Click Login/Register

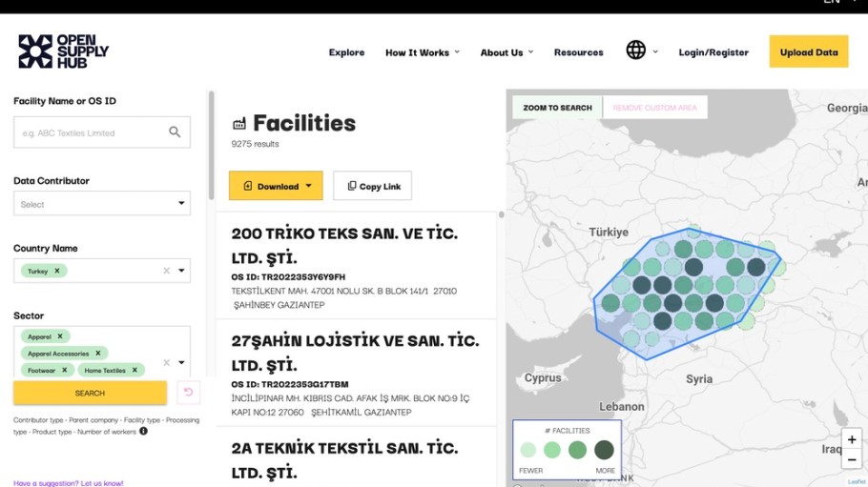coord(713,52)
